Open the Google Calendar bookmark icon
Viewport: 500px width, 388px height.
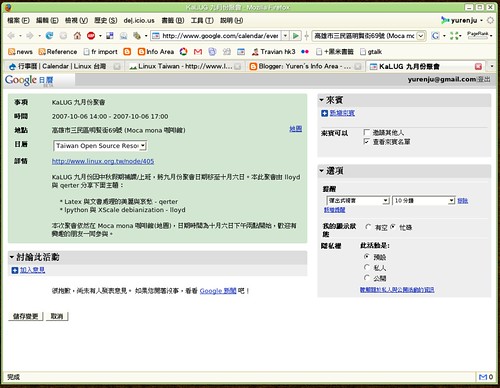tap(241, 52)
